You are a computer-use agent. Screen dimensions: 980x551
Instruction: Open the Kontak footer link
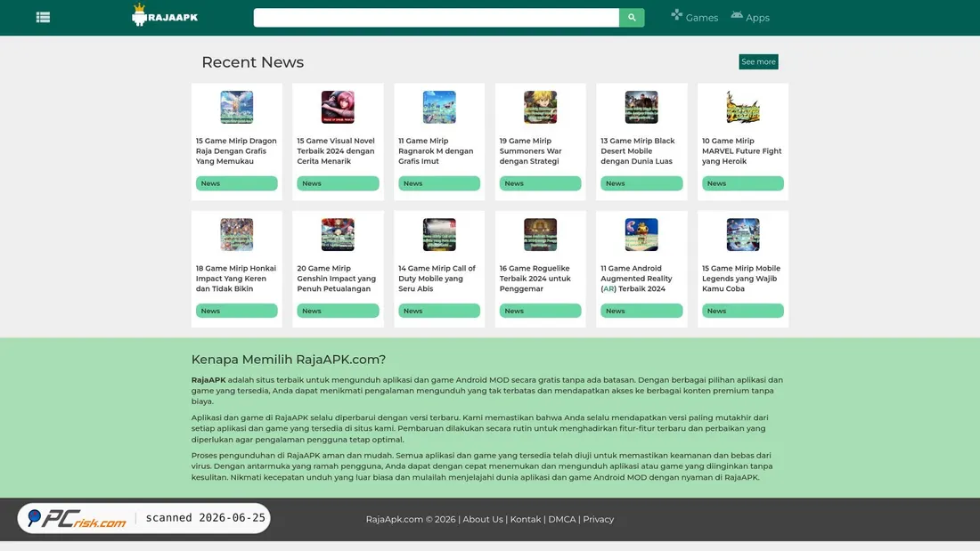[x=526, y=519]
